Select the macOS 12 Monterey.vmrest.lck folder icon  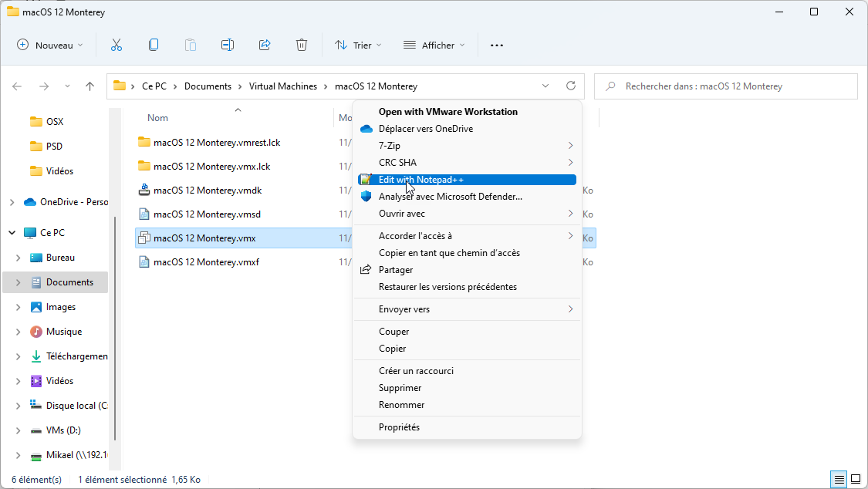click(x=144, y=142)
